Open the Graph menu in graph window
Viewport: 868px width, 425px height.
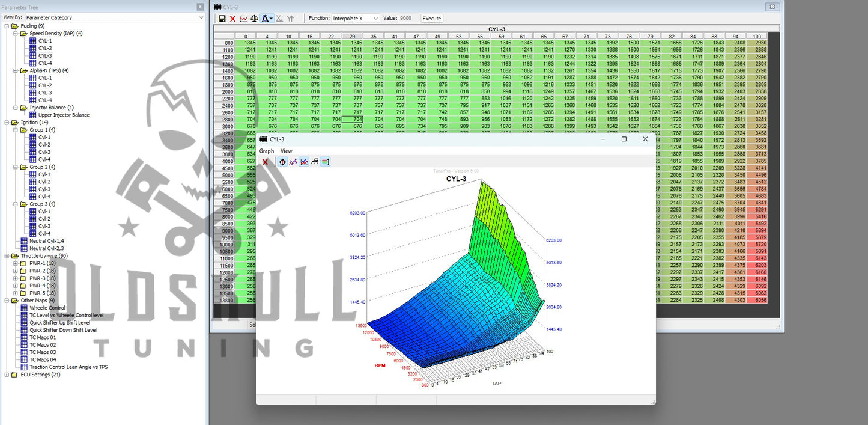tap(267, 151)
